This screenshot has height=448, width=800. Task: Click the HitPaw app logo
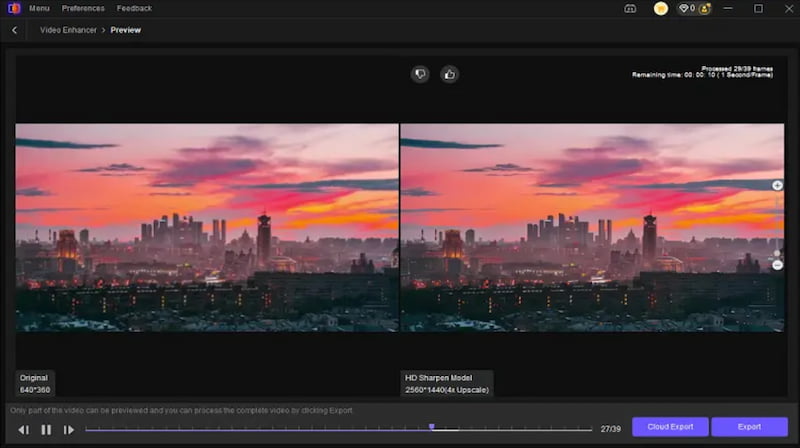click(11, 9)
